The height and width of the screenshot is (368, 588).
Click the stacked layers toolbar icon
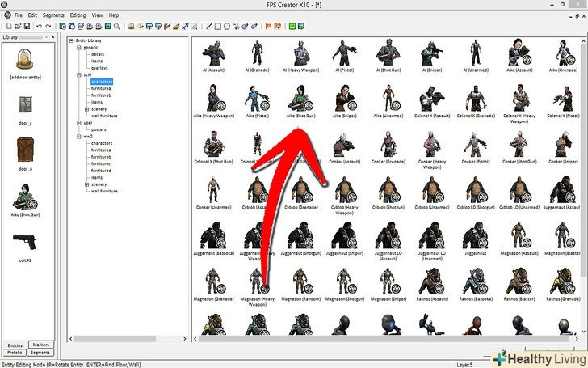[x=81, y=26]
